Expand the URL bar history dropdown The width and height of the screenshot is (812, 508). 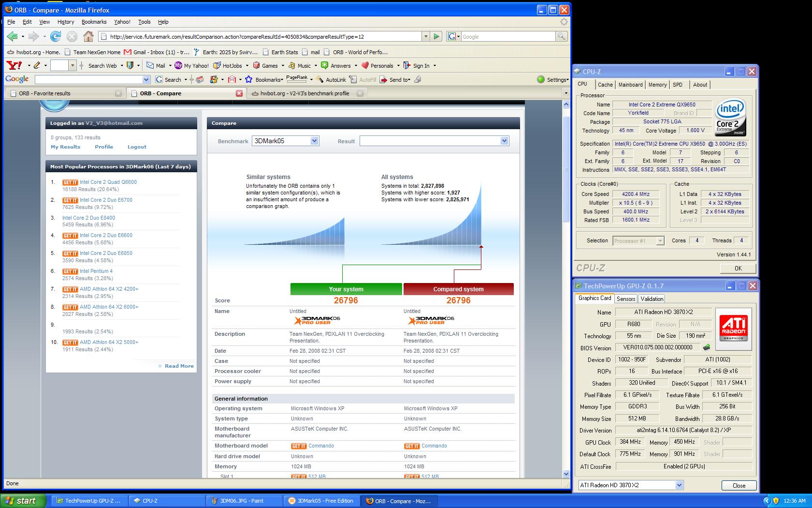point(425,36)
